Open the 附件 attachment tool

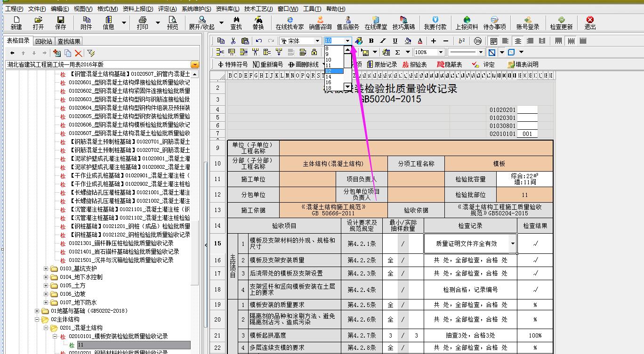tap(86, 23)
